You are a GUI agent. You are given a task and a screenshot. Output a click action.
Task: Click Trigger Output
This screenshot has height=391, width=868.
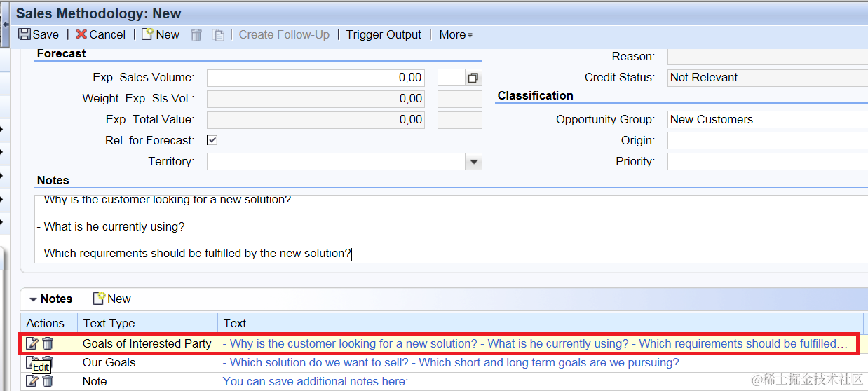(384, 34)
